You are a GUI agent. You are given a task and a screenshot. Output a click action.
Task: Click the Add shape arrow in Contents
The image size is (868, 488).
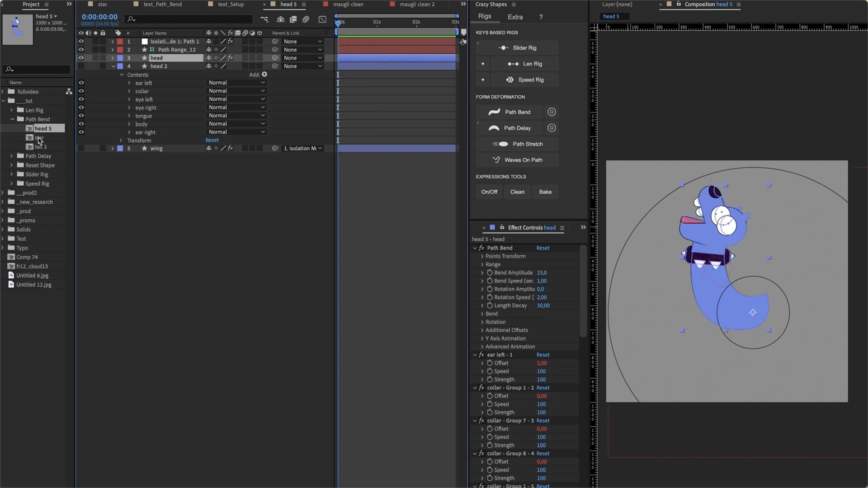pos(264,75)
